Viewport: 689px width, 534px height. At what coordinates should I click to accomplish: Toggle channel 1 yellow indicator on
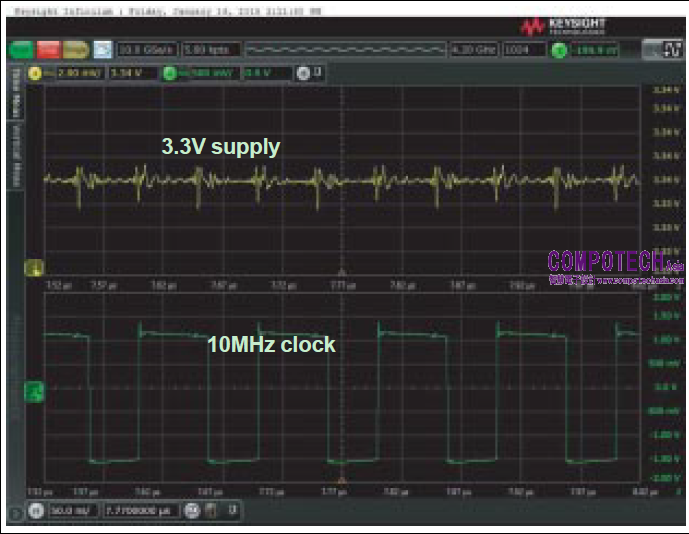click(x=33, y=72)
